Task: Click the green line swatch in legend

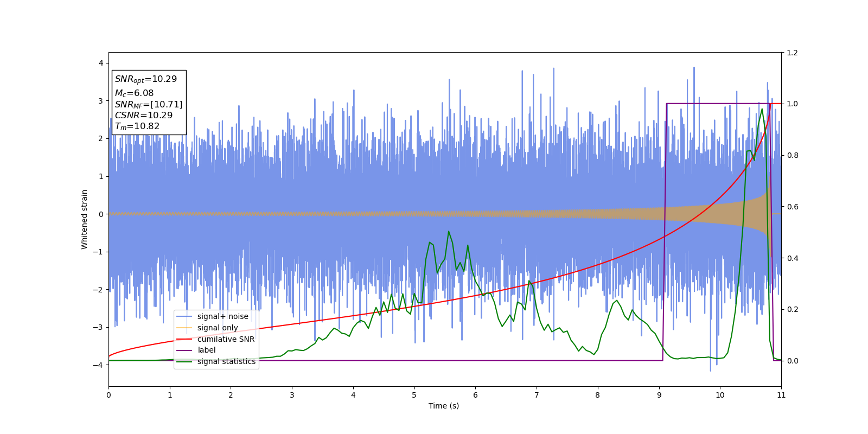Action: 184,361
